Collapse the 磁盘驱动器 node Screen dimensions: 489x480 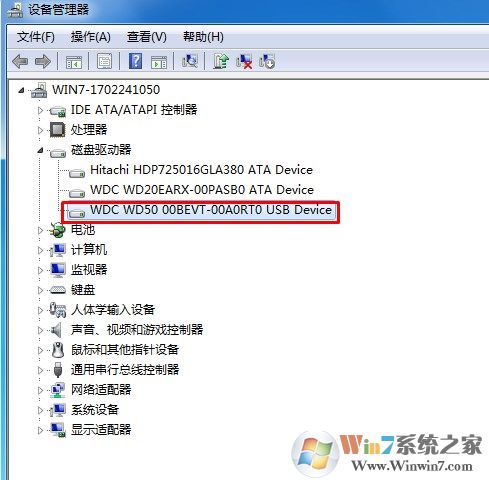click(40, 150)
